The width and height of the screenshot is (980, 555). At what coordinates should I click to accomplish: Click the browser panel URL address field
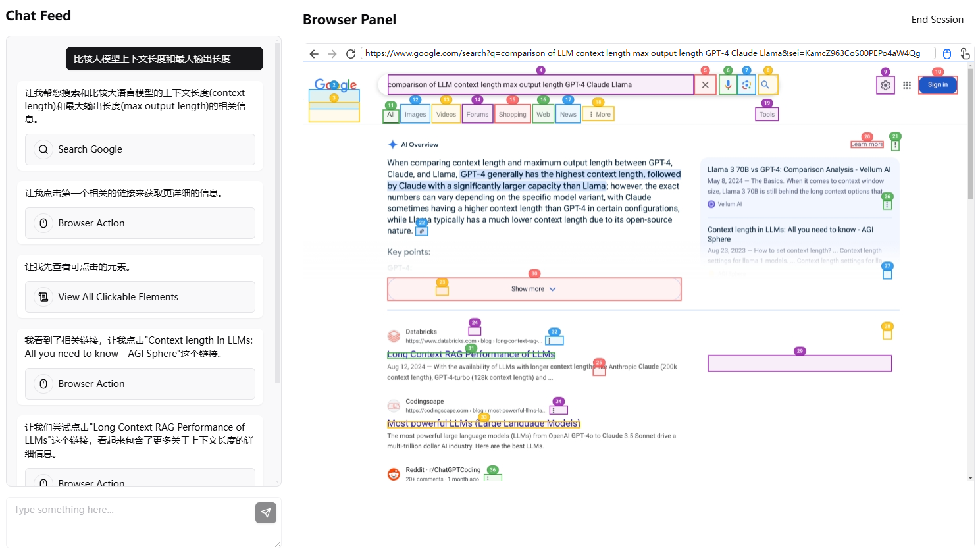coord(648,53)
